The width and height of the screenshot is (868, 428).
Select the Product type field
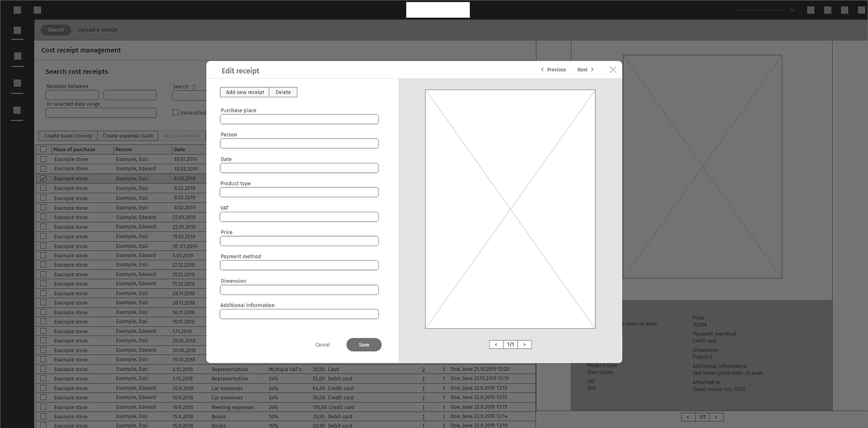coord(299,192)
